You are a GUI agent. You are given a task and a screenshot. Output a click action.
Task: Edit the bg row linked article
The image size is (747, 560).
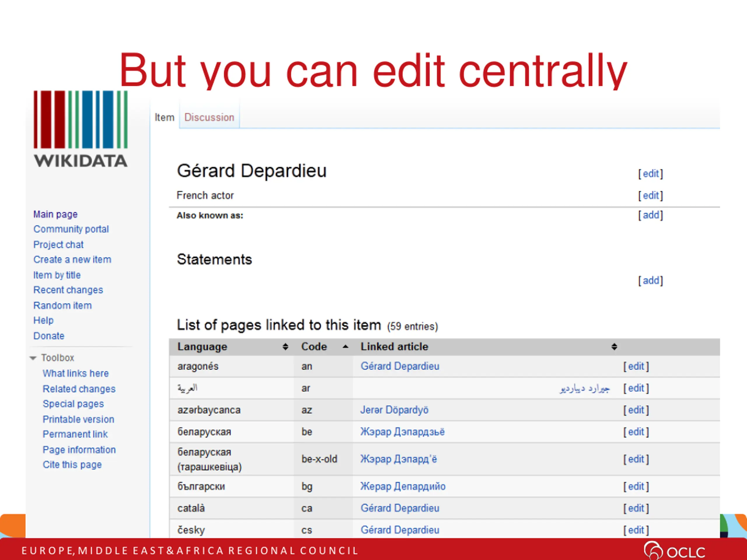tap(636, 486)
